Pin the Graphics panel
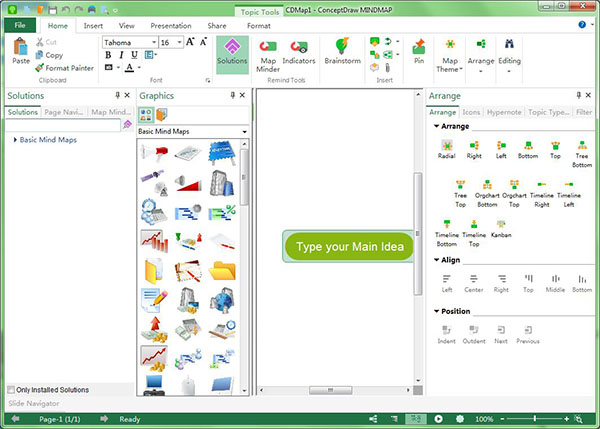The width and height of the screenshot is (600, 429). [232, 95]
